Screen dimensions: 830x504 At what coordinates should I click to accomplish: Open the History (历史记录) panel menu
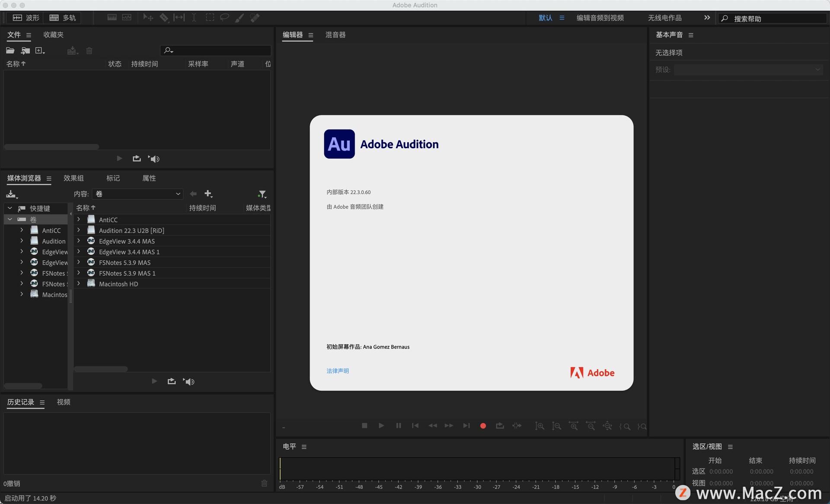[42, 402]
